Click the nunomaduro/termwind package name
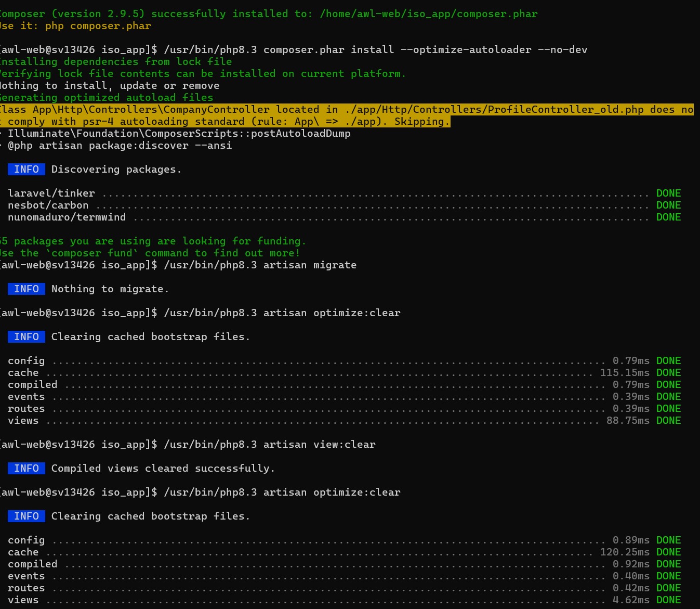The height and width of the screenshot is (609, 700). [67, 217]
